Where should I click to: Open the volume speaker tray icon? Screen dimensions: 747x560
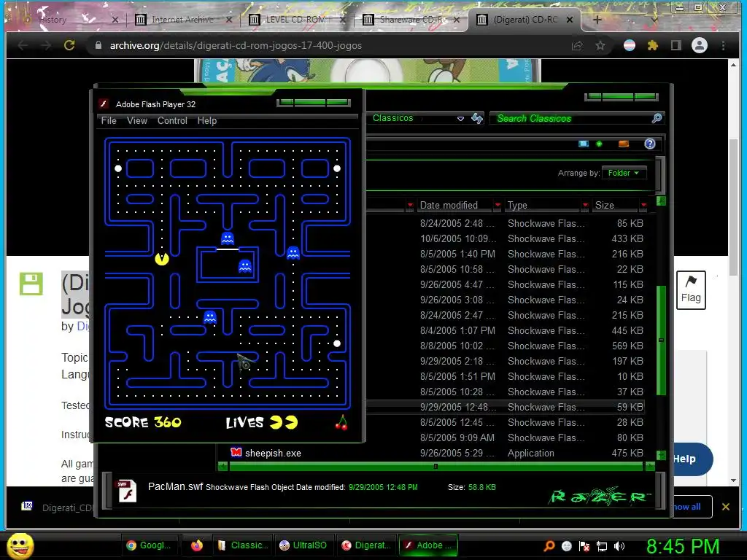click(x=619, y=546)
